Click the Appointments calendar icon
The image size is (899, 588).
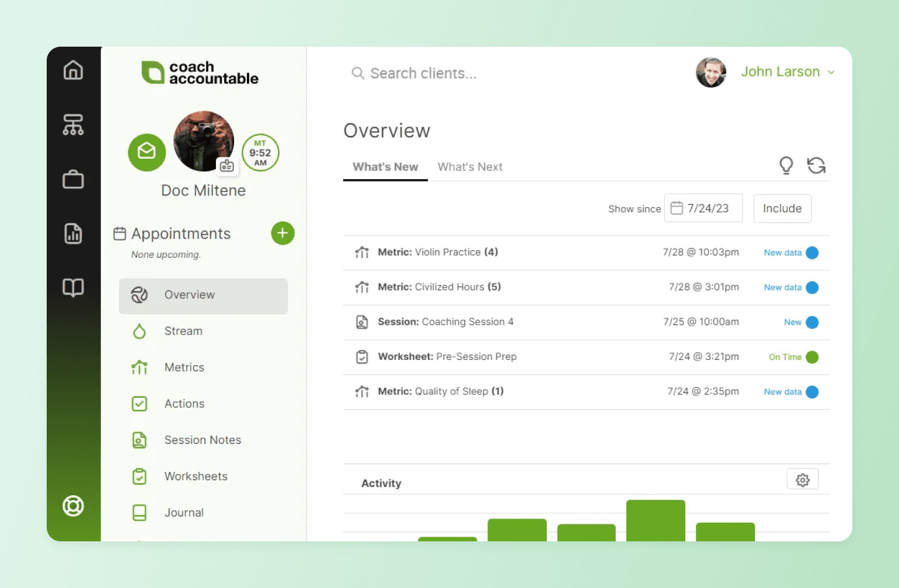click(x=120, y=234)
